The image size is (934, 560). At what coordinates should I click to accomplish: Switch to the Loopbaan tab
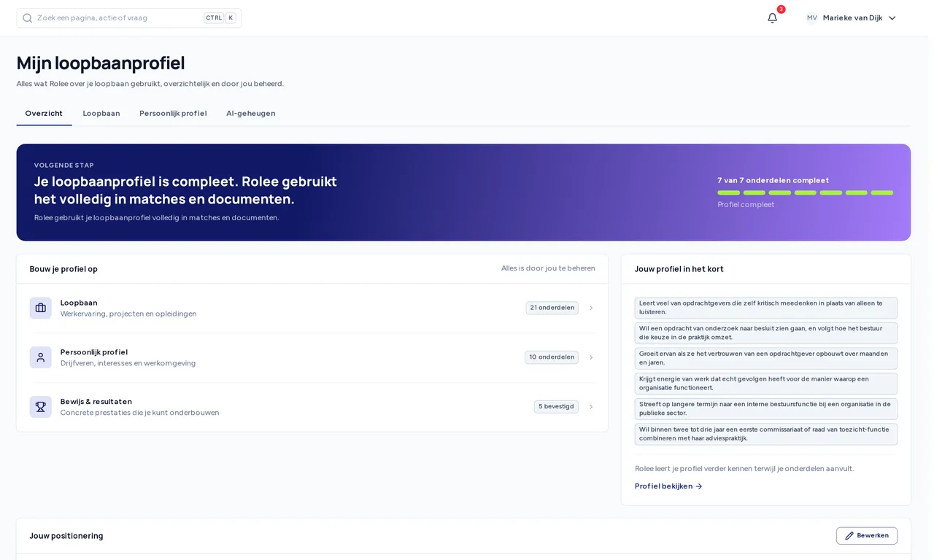[101, 114]
